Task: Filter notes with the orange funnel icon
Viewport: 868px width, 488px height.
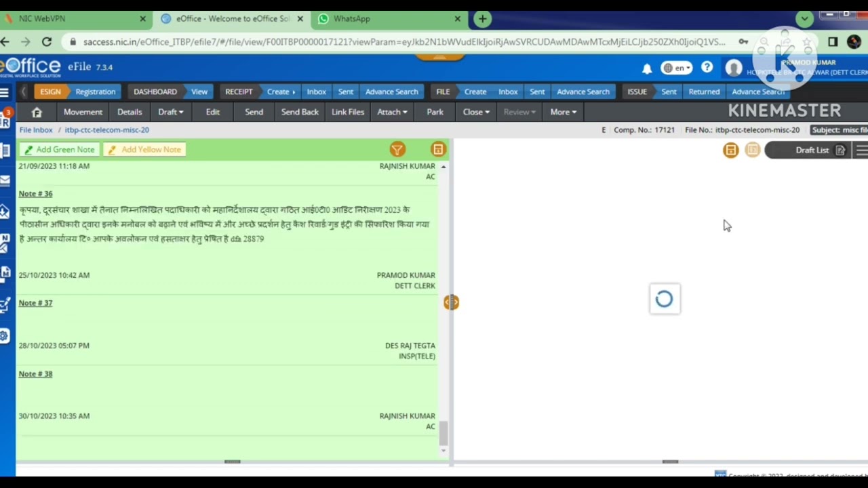Action: tap(397, 150)
